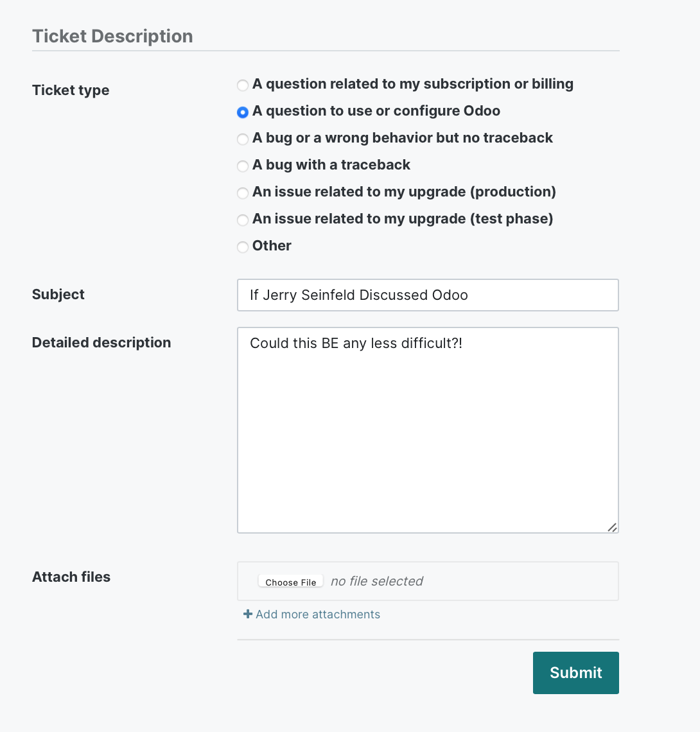Click into the Subject text field
The height and width of the screenshot is (732, 700).
pos(428,295)
